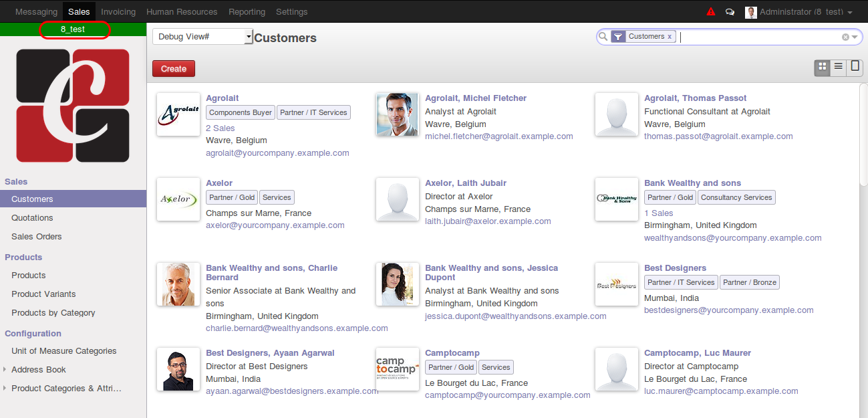This screenshot has width=868, height=418.
Task: Switch to kanban view icon
Action: tap(823, 67)
